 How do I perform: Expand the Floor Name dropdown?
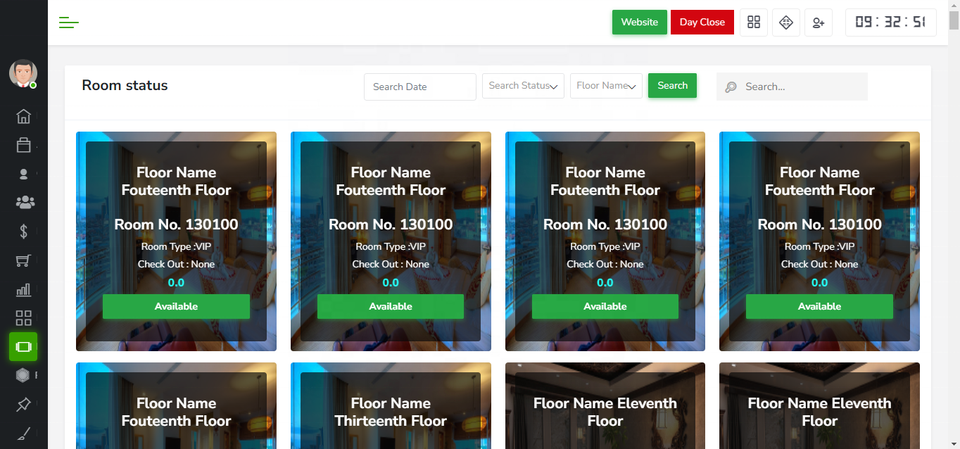[x=606, y=86]
